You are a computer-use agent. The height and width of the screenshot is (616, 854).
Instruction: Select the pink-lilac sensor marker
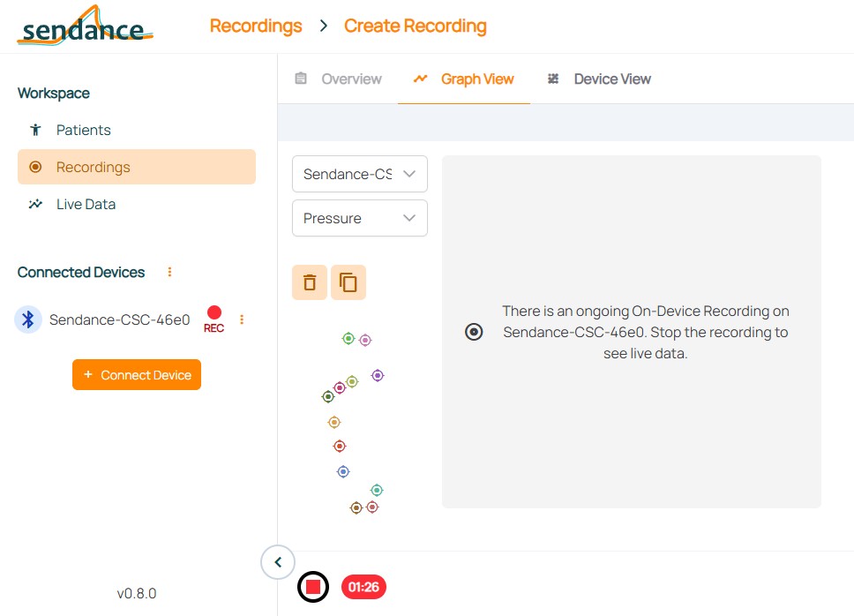pos(365,340)
